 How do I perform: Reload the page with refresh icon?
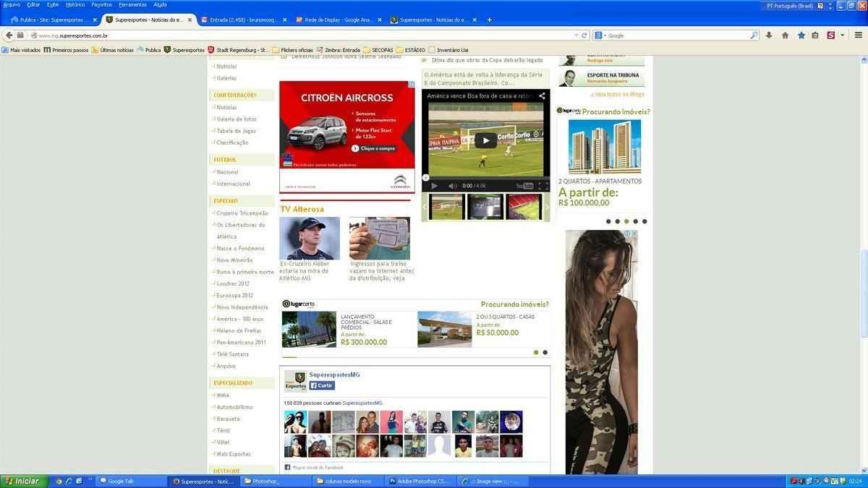coord(584,35)
